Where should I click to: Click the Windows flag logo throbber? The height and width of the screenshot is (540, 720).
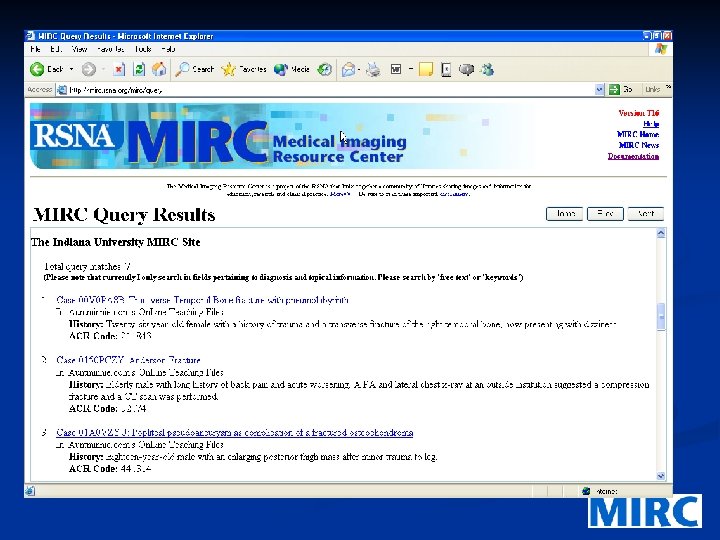[661, 49]
